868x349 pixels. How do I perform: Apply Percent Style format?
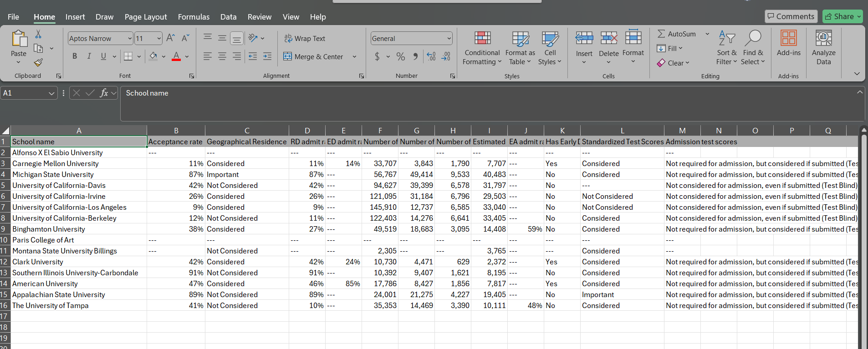[x=401, y=56]
